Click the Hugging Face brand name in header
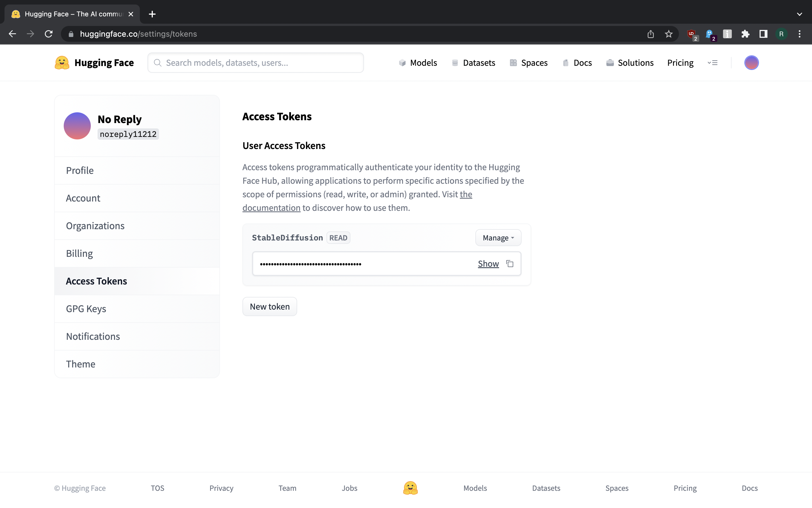 tap(104, 63)
